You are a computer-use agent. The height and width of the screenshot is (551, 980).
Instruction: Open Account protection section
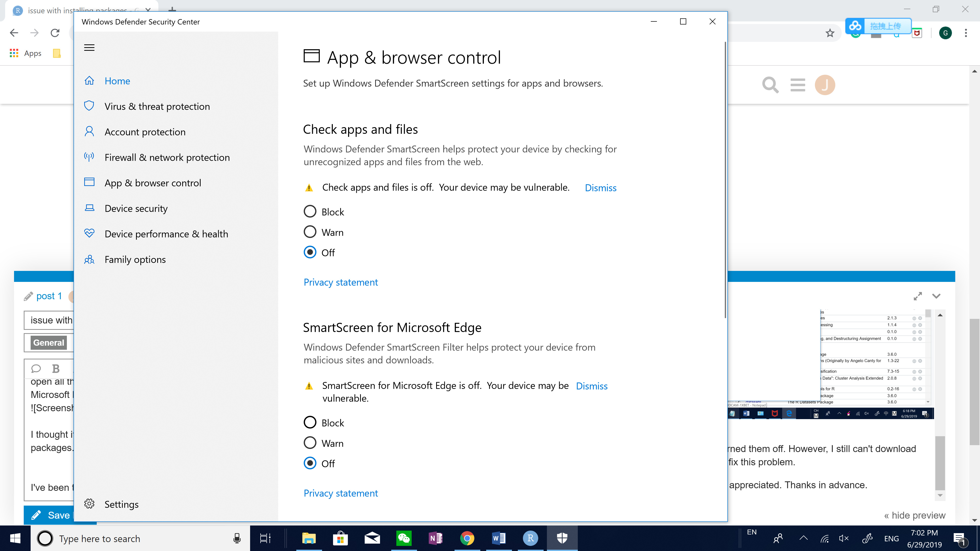[145, 132]
